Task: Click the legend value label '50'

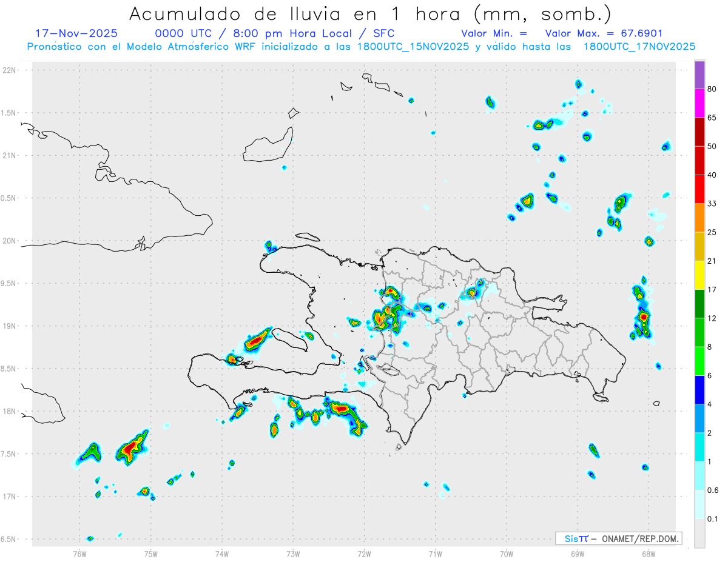Action: (x=712, y=146)
